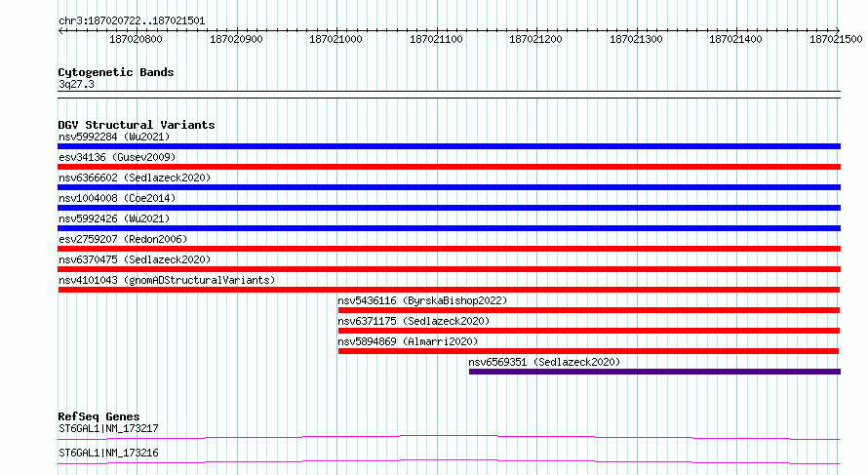
Task: Select the purple nsv6569351 (Sedlazeck2020) bar
Action: tap(654, 372)
